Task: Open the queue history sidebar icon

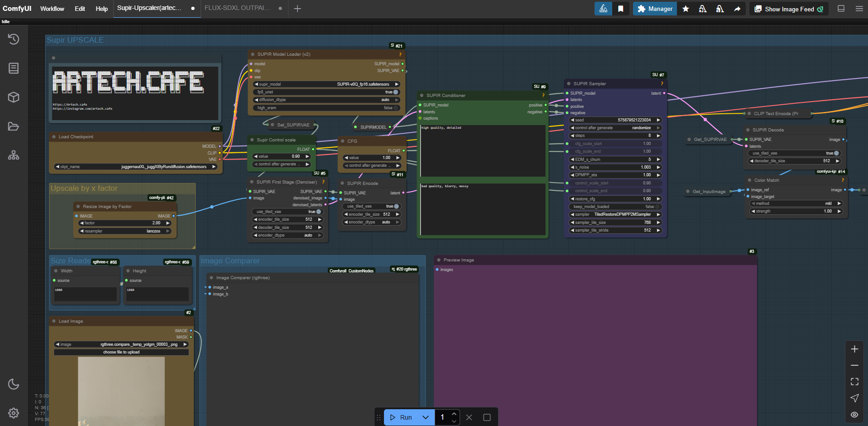Action: 14,39
